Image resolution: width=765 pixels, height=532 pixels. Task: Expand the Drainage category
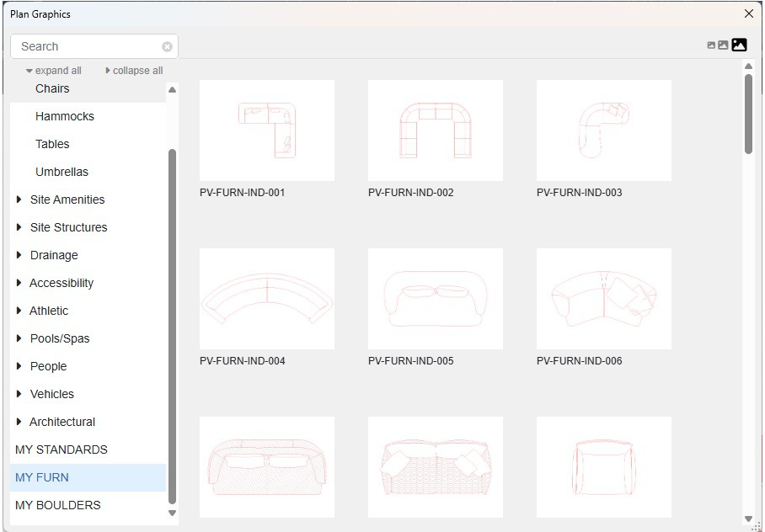[54, 255]
